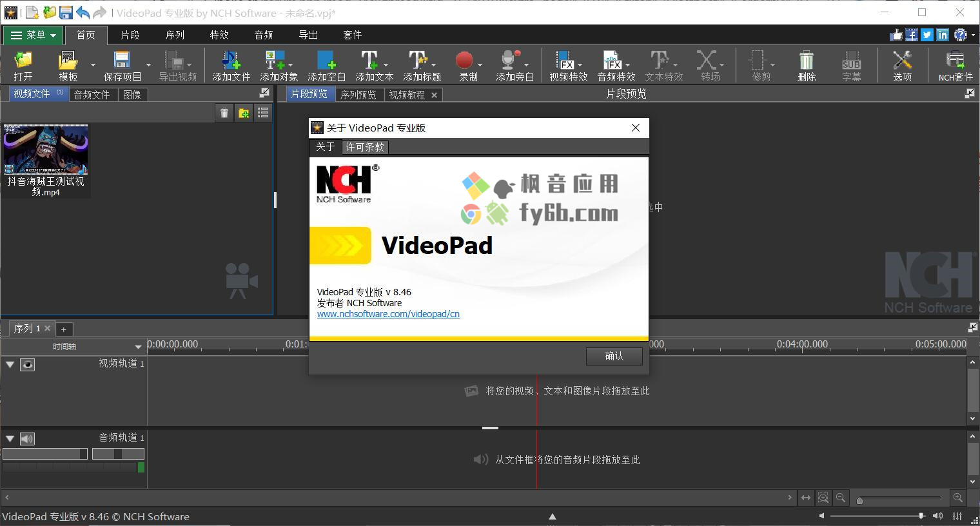Image resolution: width=980 pixels, height=526 pixels.
Task: Click the Facebook share icon
Action: [x=911, y=35]
